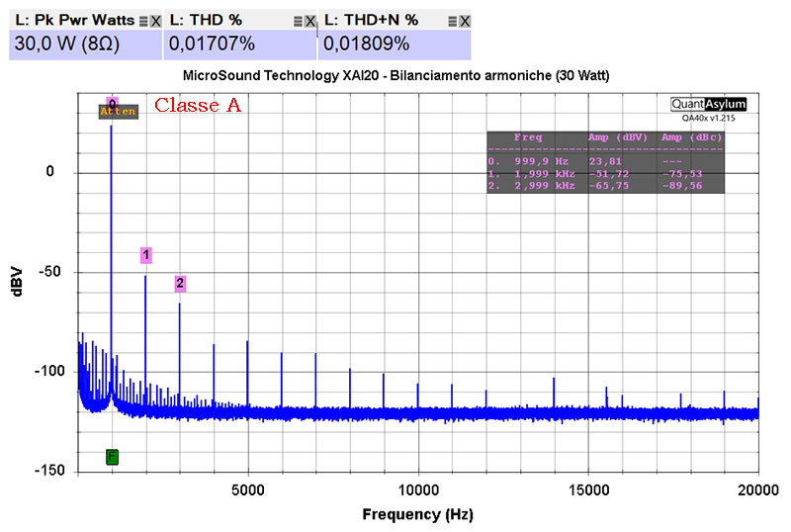This screenshot has height=532, width=791.
Task: Click the 20000 x-axis tick label
Action: click(758, 490)
